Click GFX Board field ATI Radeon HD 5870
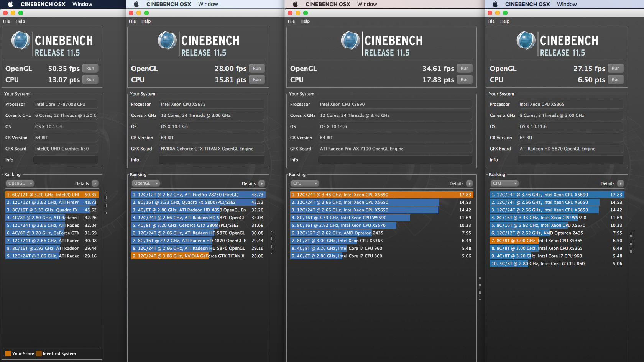Image resolution: width=644 pixels, height=362 pixels. pos(571,149)
